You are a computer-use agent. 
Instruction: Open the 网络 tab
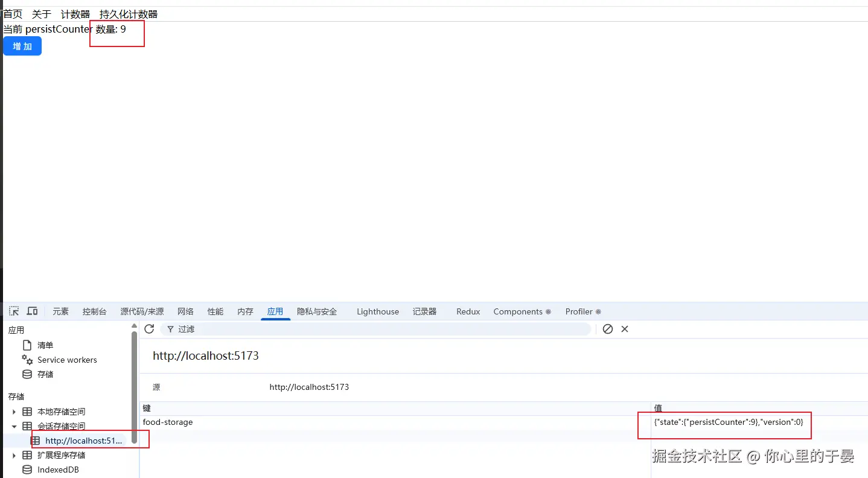(185, 311)
